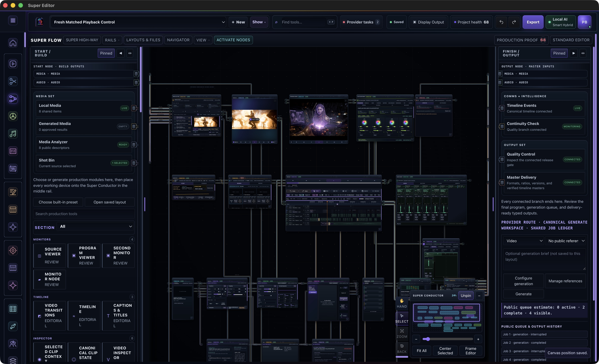
Task: Open the Navigator tab
Action: tap(178, 40)
